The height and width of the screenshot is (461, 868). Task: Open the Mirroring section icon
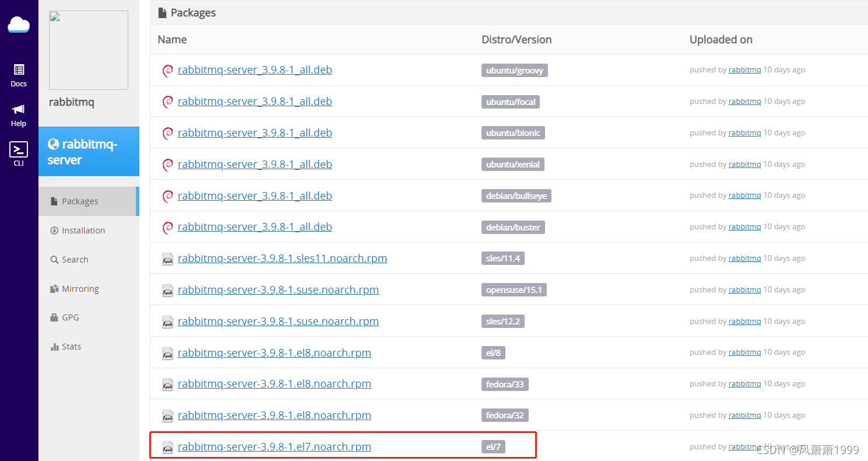click(54, 288)
